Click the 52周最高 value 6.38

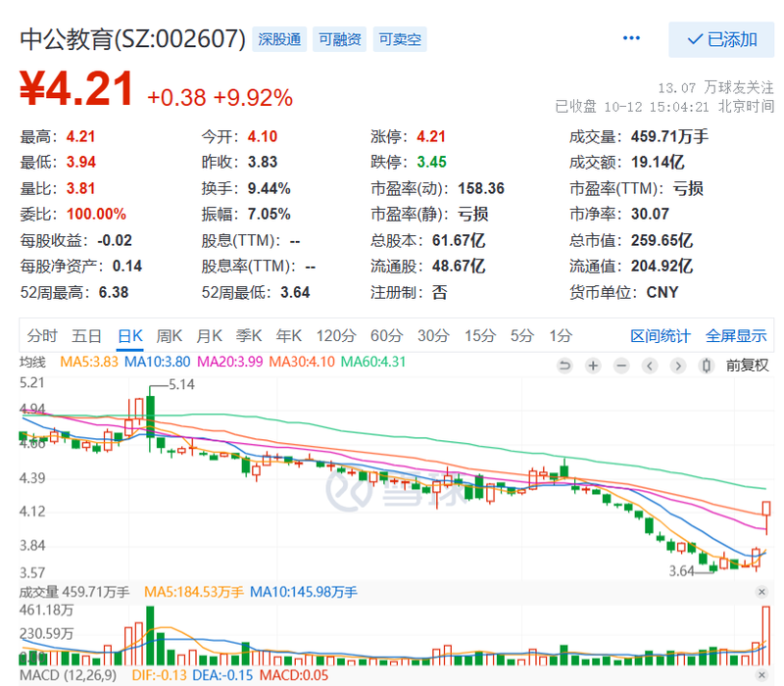(x=114, y=292)
